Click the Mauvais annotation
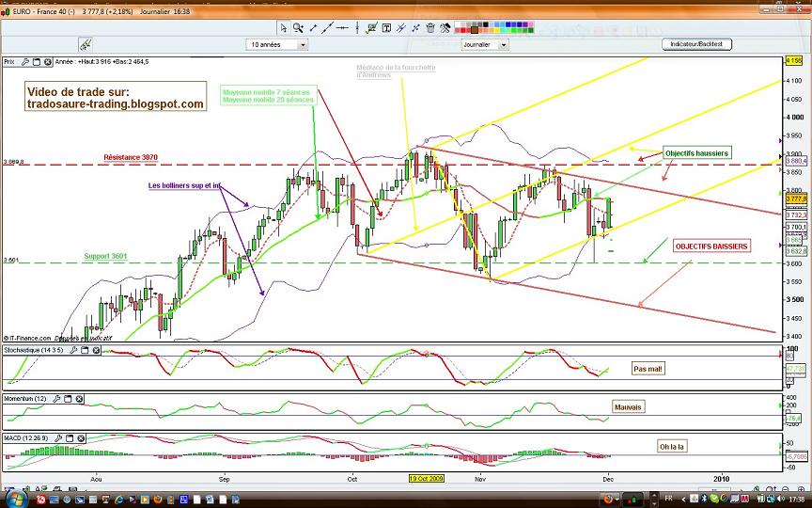Screen dimensions: 812x508 click(x=628, y=407)
